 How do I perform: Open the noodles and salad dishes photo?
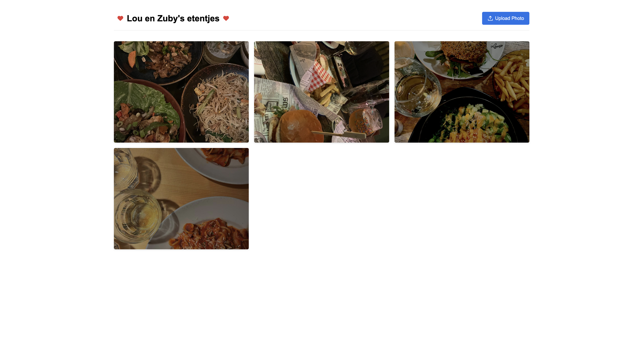181,92
